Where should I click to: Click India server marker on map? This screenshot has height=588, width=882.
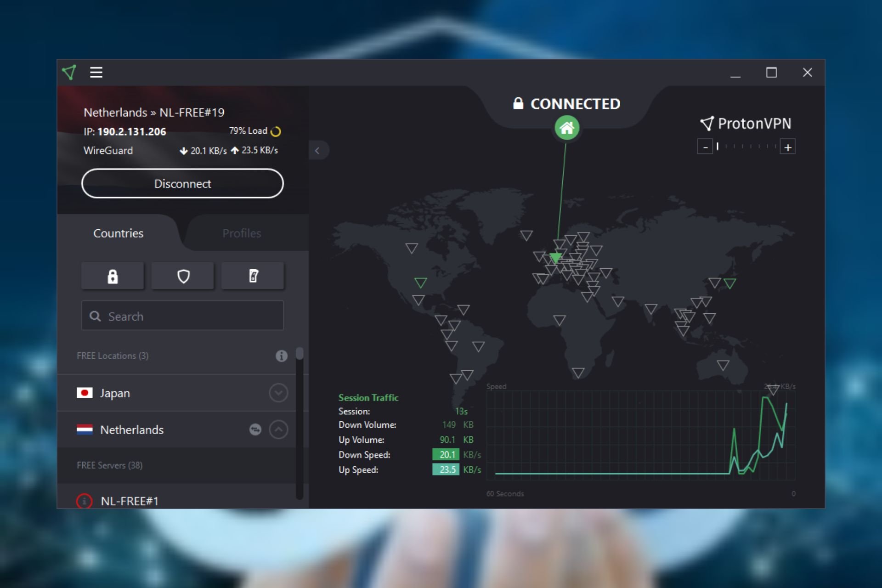(x=651, y=309)
